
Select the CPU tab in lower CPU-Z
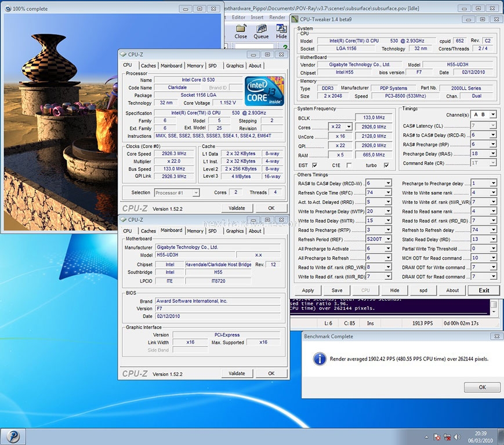[128, 231]
